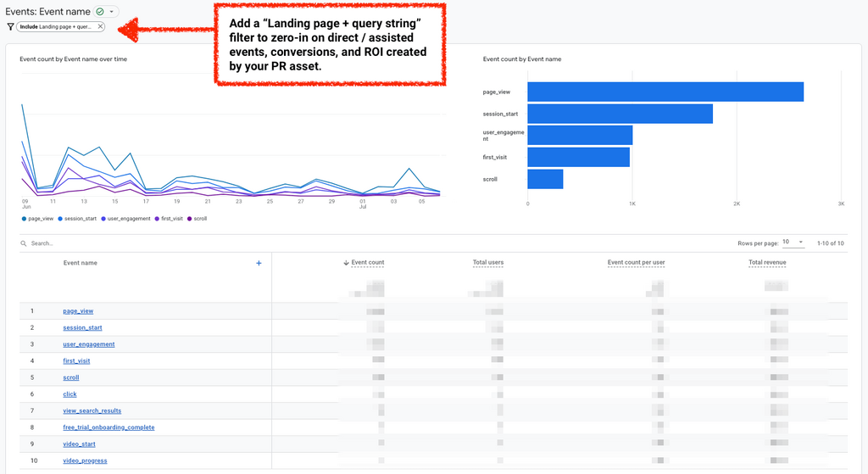The image size is (868, 474).
Task: Sort by Total users column
Action: [x=487, y=263]
